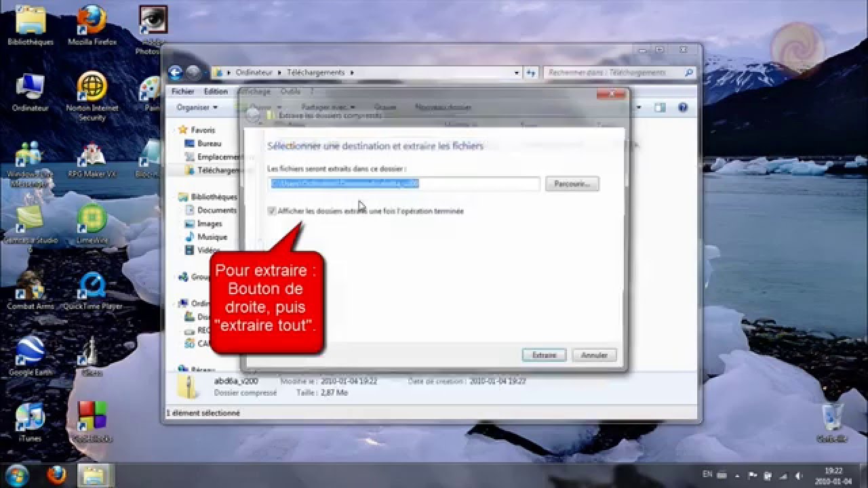Click Explorer address bar refresh button
Screen dimensions: 868x488
tap(532, 73)
